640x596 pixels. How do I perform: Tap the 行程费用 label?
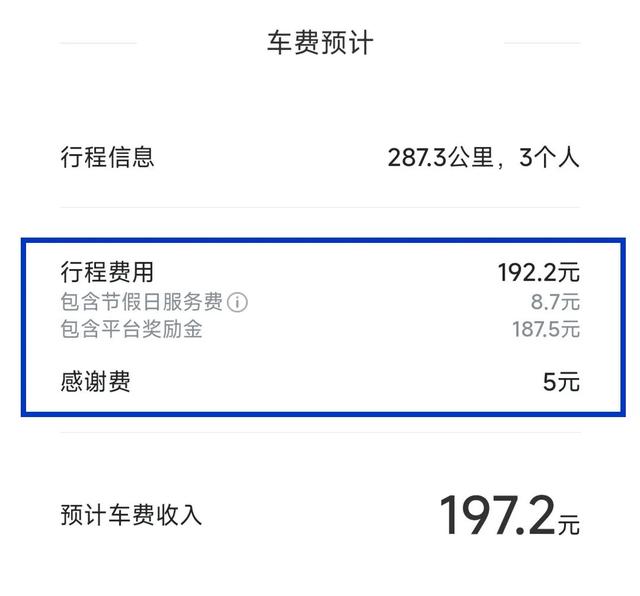pyautogui.click(x=107, y=272)
